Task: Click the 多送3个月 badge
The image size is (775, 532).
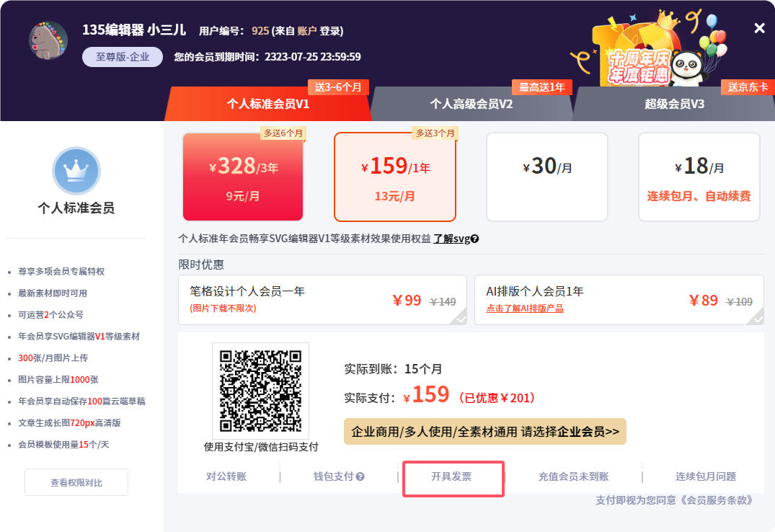Action: [435, 133]
